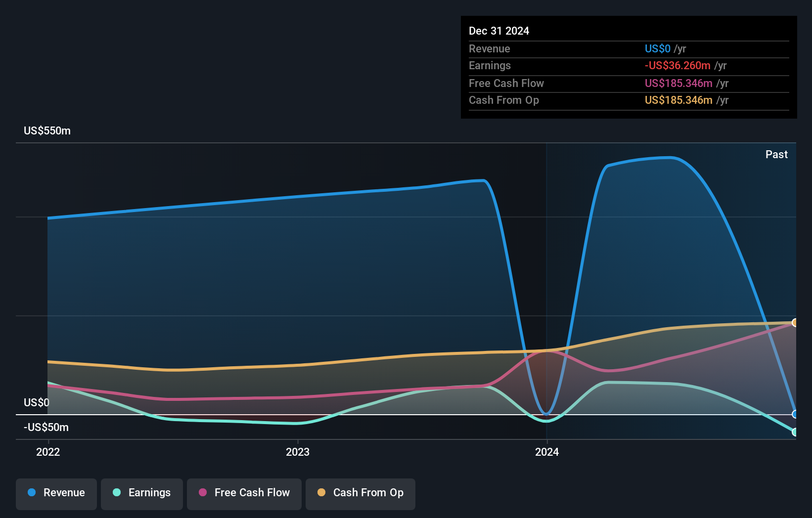Toggle the Revenue legend button

point(56,494)
